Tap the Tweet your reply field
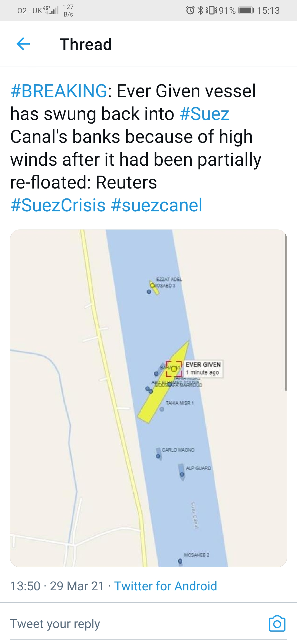The image size is (297, 644). coord(55,624)
